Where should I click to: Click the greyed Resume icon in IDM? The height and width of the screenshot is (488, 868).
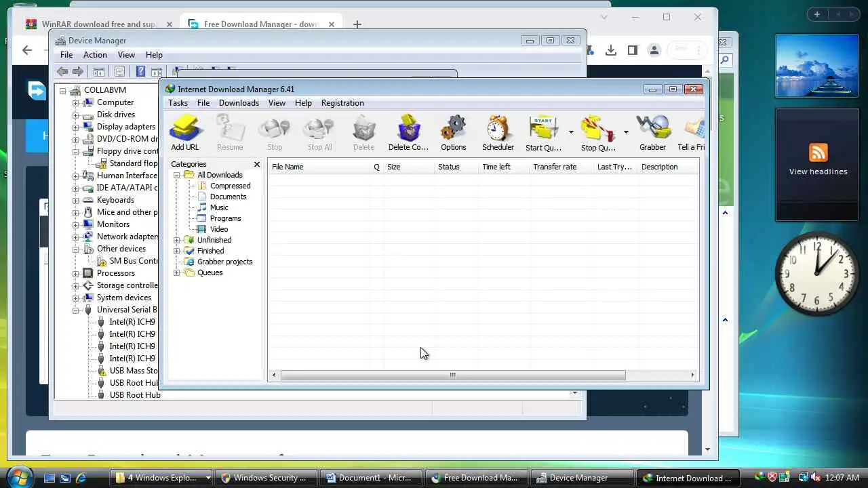(x=230, y=132)
